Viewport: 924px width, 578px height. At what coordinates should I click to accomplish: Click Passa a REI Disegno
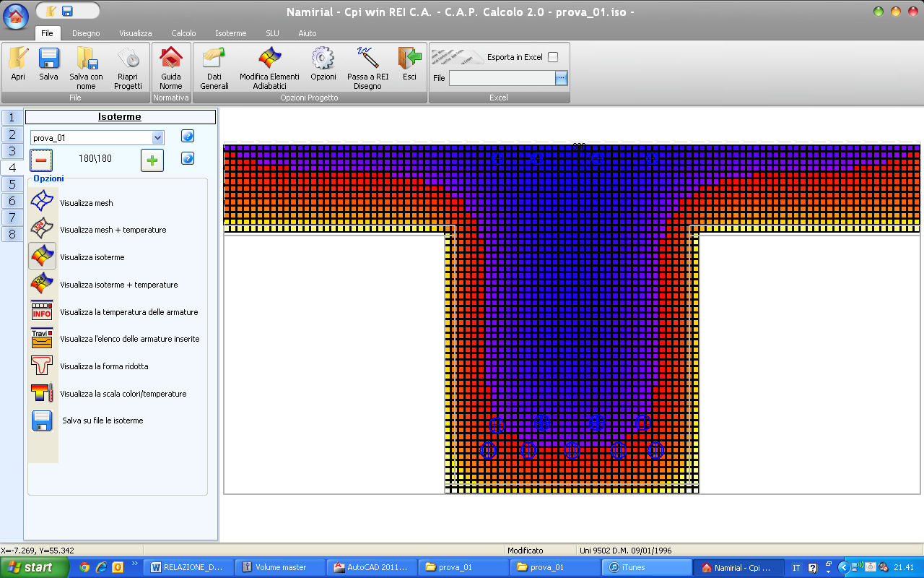(368, 68)
